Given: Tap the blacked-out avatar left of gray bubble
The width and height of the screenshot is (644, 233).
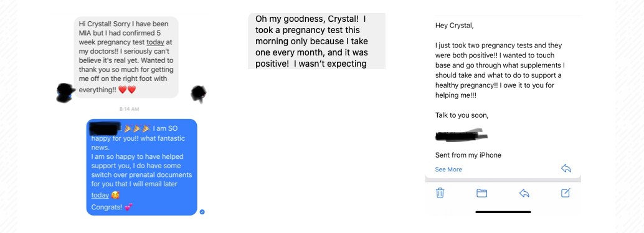Looking at the screenshot, I should [65, 92].
